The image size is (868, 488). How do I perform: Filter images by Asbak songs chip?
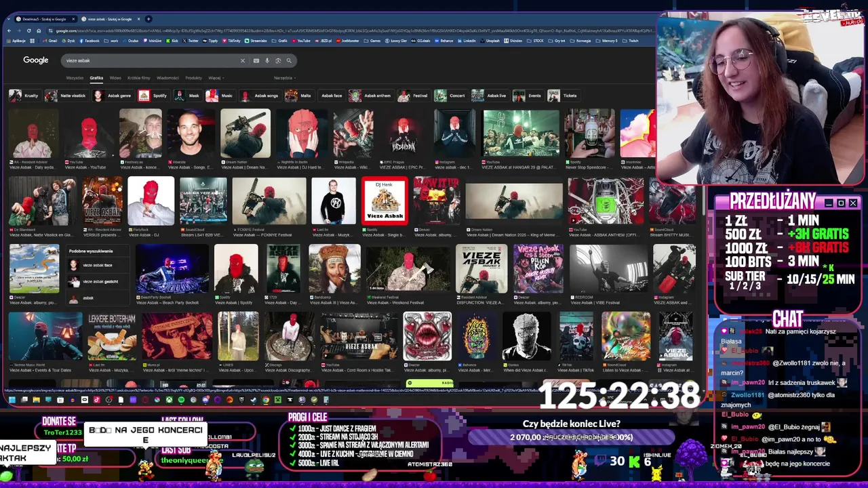click(x=260, y=96)
